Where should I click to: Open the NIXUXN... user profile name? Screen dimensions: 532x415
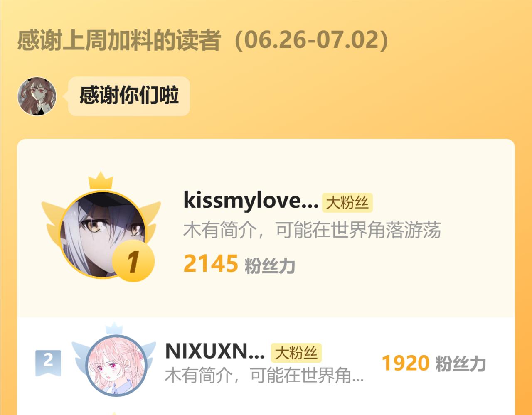pos(215,351)
